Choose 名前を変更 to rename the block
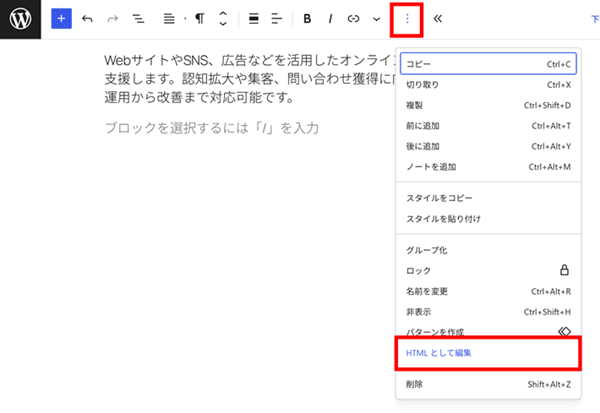This screenshot has width=600, height=413. (488, 291)
